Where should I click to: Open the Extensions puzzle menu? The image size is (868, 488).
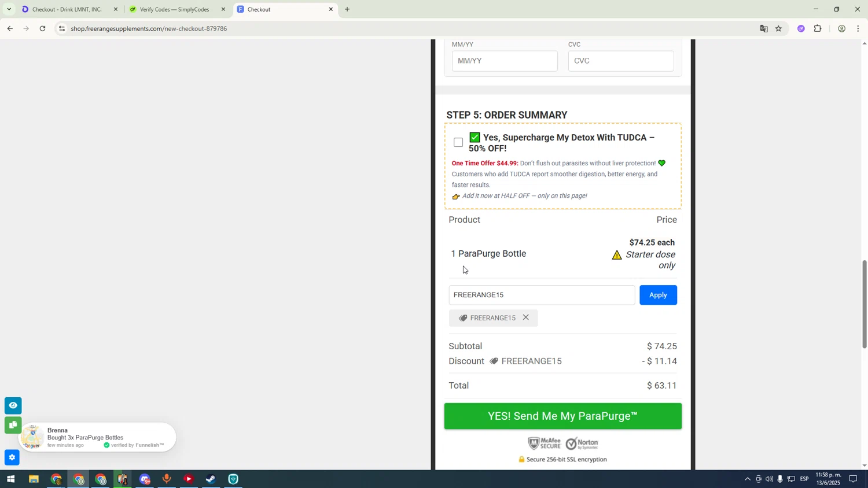pyautogui.click(x=818, y=28)
